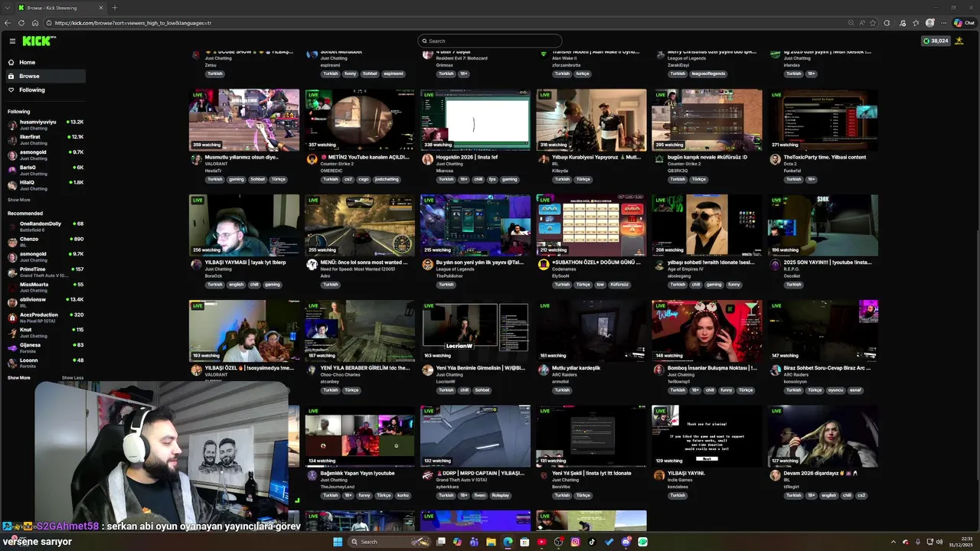980x551 pixels.
Task: Open streamer avatar next to SUBATHON ÖZEL title
Action: click(543, 265)
